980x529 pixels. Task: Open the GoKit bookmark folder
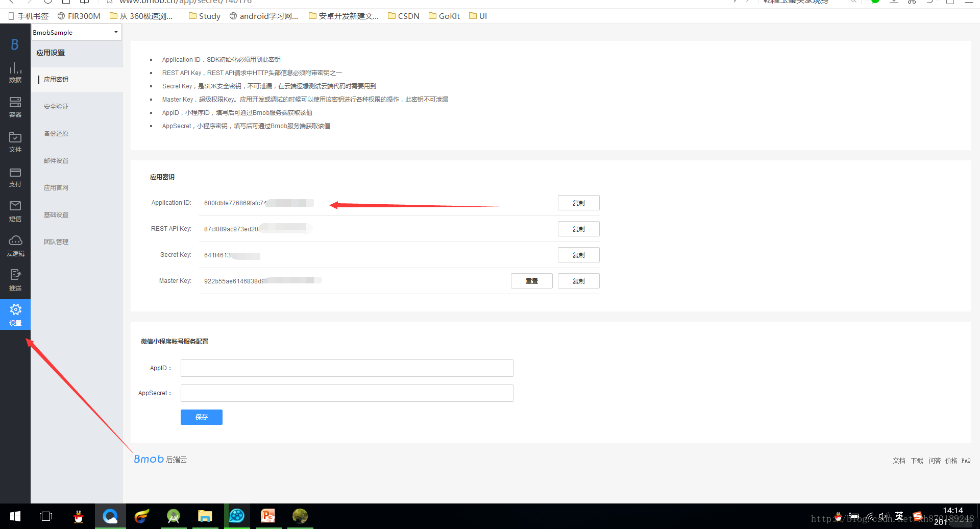pos(445,16)
